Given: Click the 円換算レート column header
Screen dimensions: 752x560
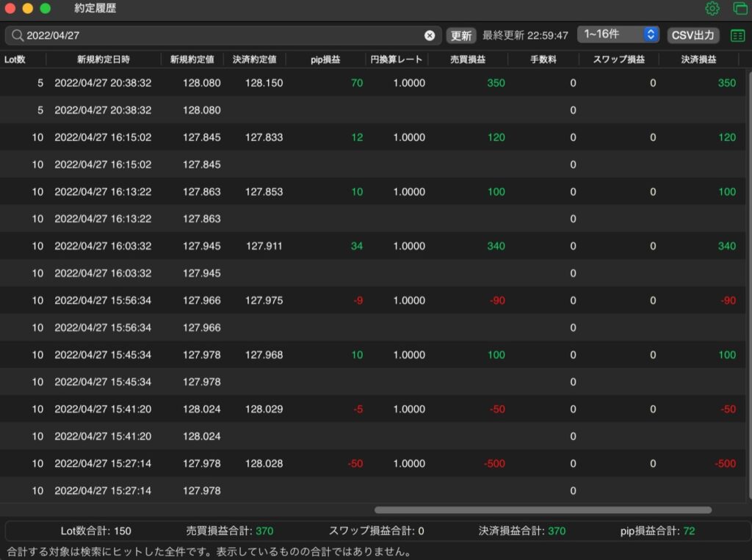Looking at the screenshot, I should click(x=396, y=59).
